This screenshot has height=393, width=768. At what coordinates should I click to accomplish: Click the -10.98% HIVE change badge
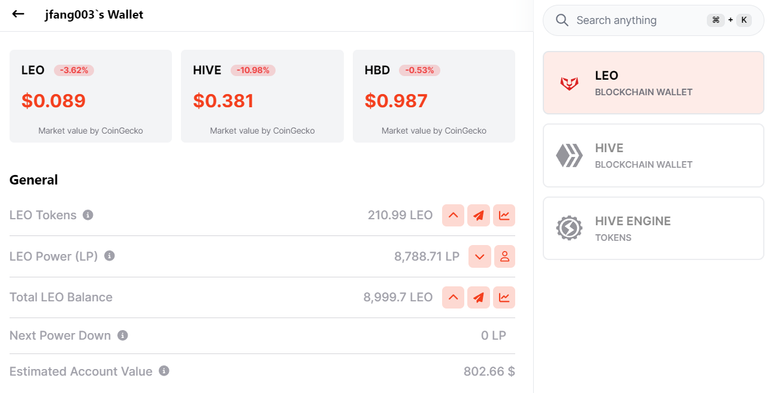(x=253, y=70)
